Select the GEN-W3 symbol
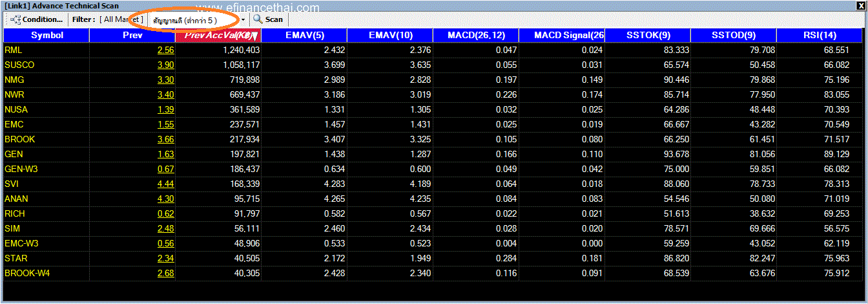This screenshot has width=868, height=304. point(21,169)
